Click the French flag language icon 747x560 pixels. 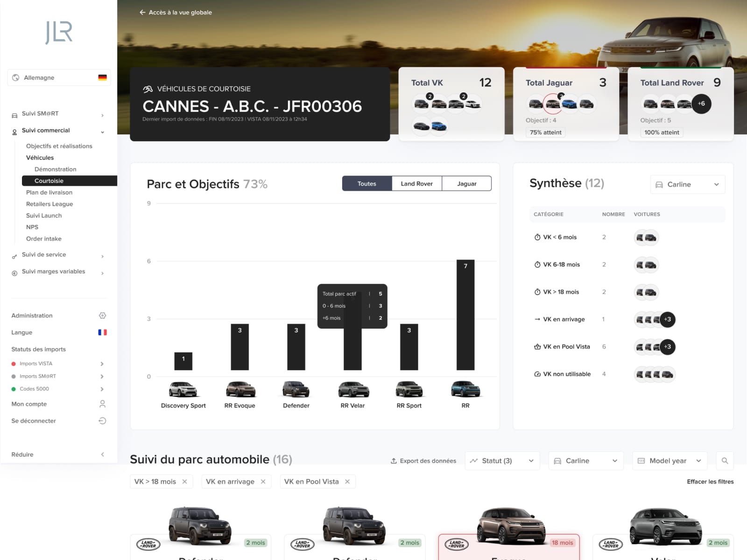coord(103,332)
